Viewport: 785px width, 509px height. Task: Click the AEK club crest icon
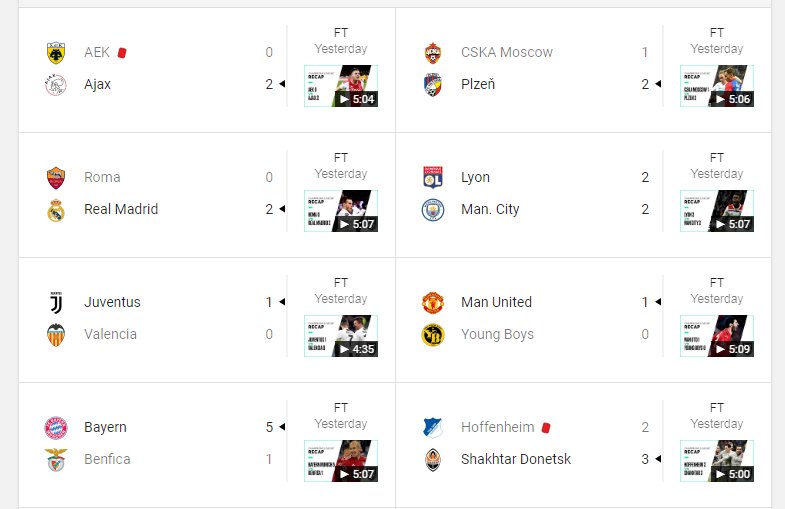pyautogui.click(x=56, y=53)
